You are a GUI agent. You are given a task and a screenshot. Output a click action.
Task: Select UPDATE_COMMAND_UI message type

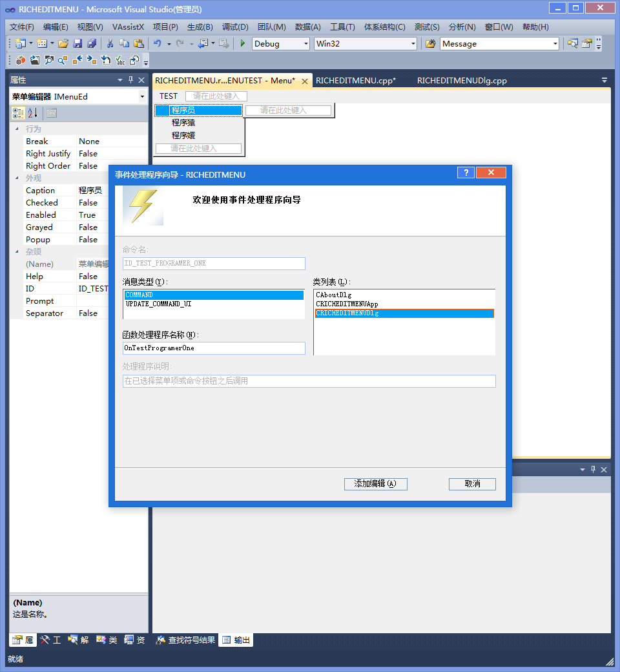[x=214, y=304]
